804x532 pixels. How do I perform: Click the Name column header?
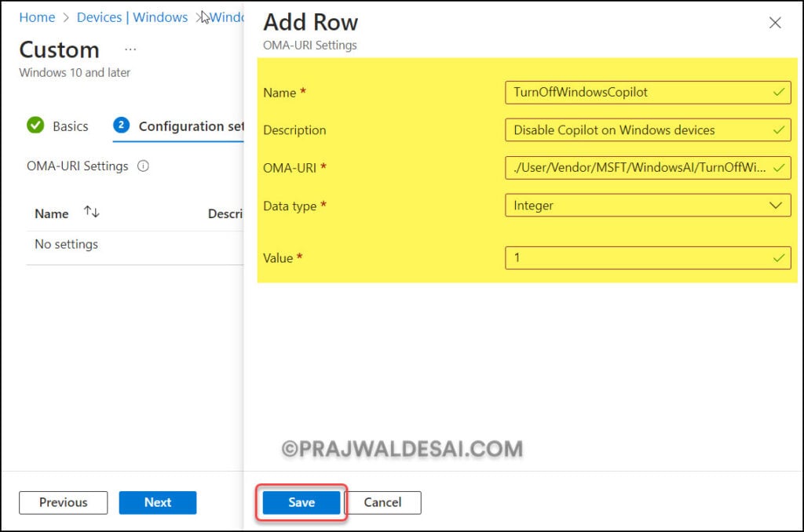click(x=51, y=213)
